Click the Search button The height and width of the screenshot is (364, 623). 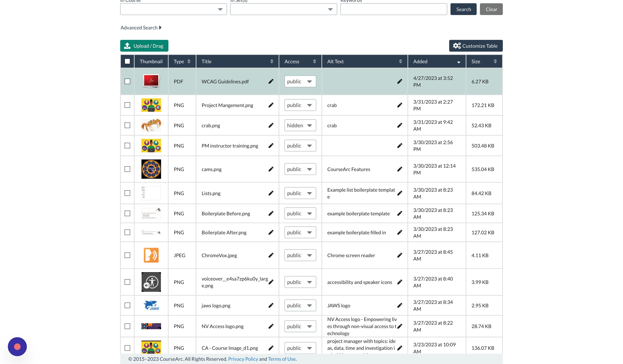pos(463,9)
